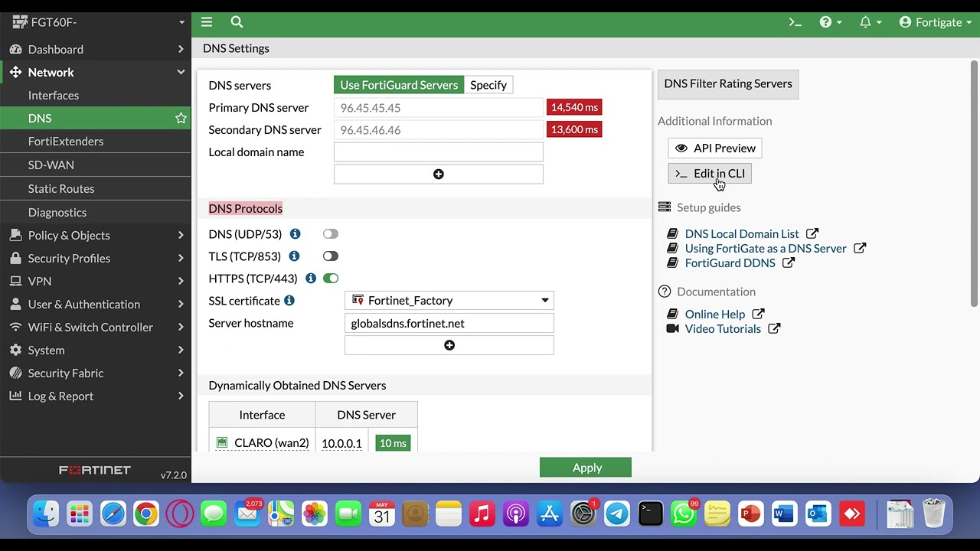Show info for TLS (TCP/853)
Screen dimensions: 980x551
click(294, 256)
